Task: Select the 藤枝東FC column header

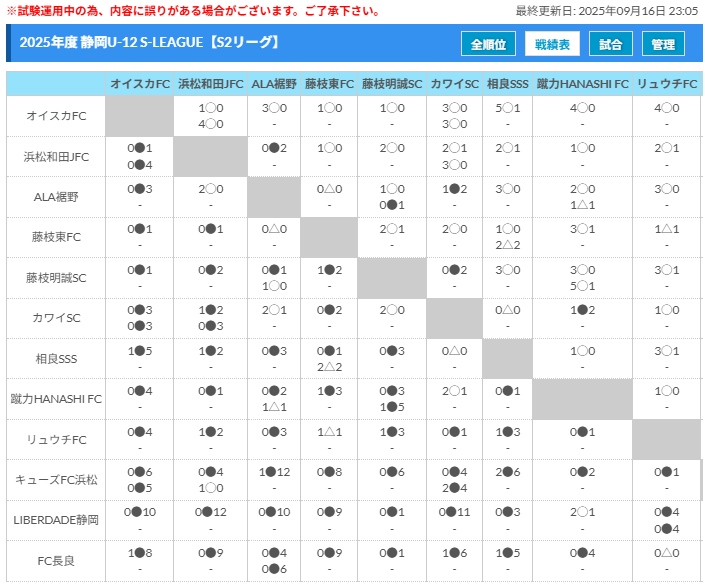Action: point(329,84)
